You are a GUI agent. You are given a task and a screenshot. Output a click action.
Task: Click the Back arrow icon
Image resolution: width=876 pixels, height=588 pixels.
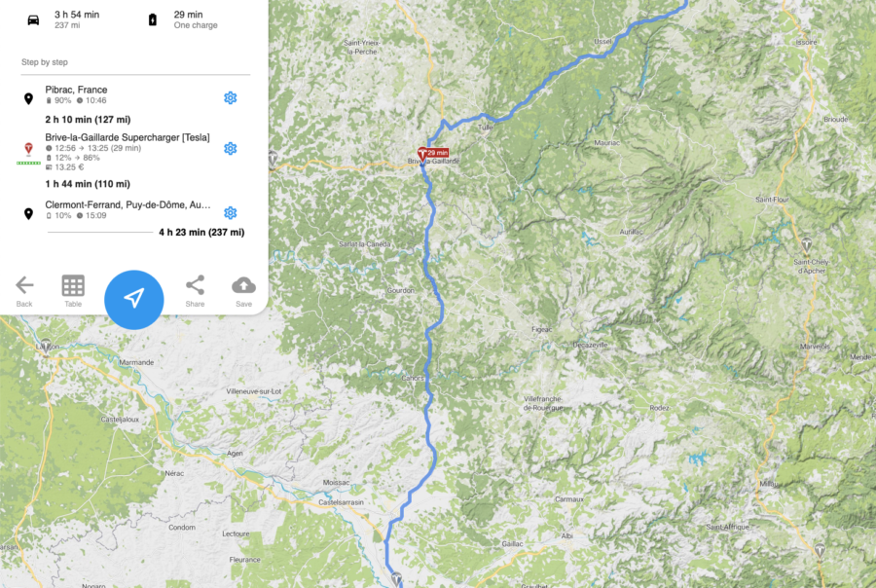point(24,285)
